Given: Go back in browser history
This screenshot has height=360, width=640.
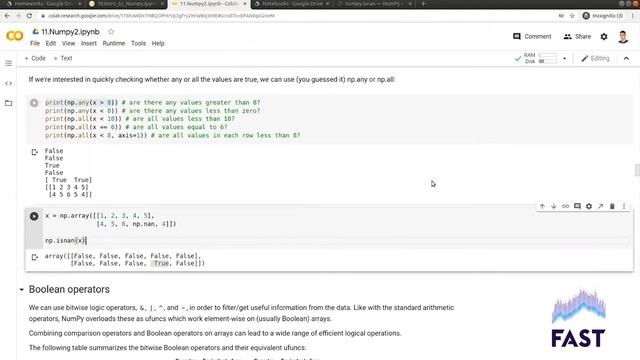Looking at the screenshot, I should (7, 16).
